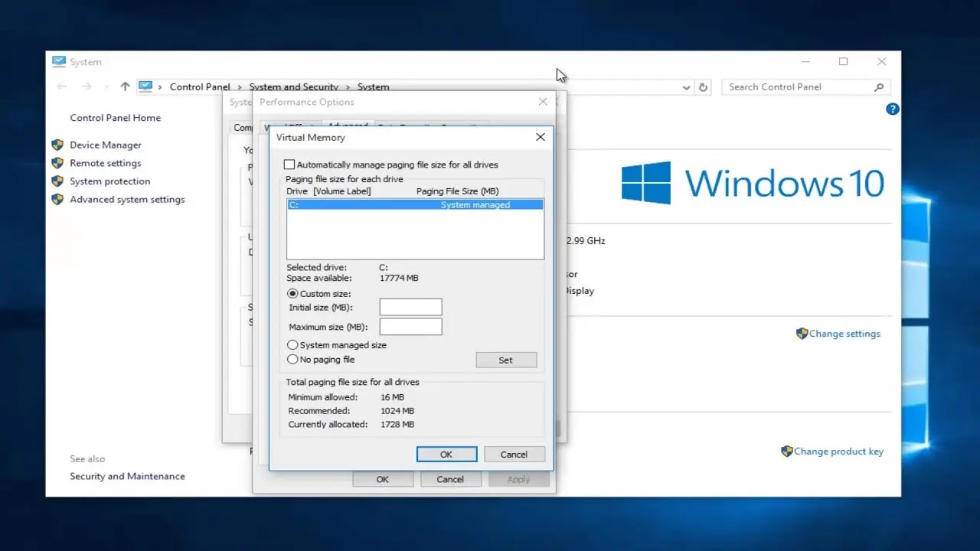Screen dimensions: 980x551
Task: Cancel the Virtual Memory dialog
Action: [x=514, y=454]
